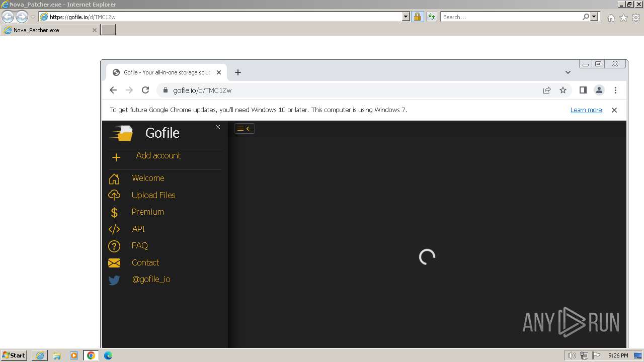Focus the IE Search box
Viewport: 644px width, 362px height.
coord(511,17)
